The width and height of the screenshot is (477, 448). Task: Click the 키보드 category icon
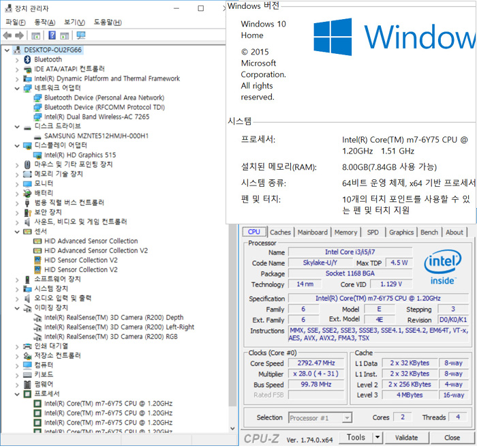tap(27, 374)
